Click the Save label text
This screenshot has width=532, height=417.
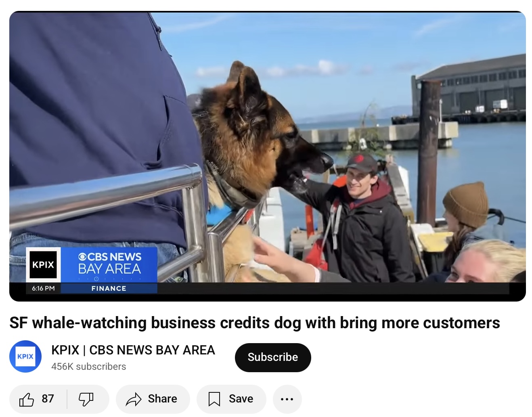click(241, 399)
